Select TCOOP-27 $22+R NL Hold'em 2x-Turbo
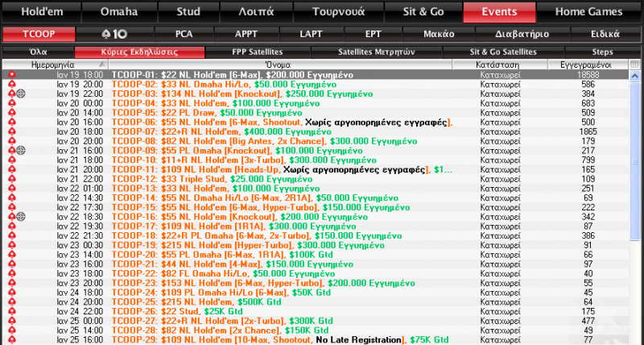 point(316,321)
